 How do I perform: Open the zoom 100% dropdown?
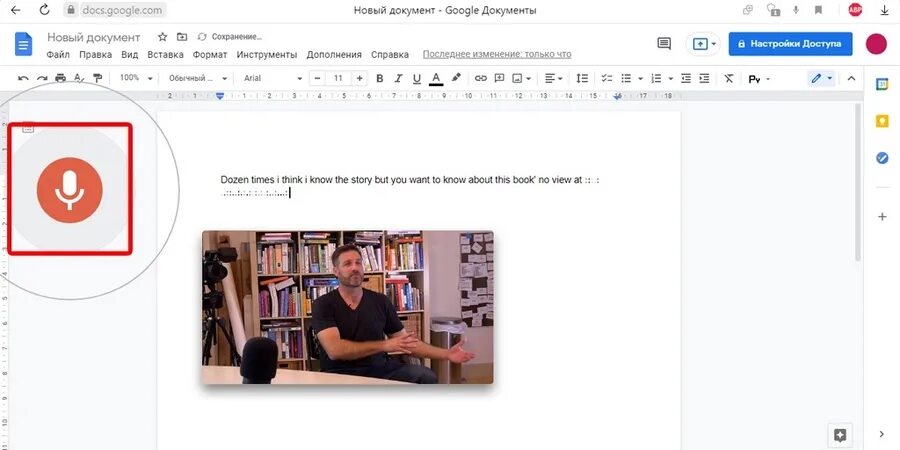[136, 78]
